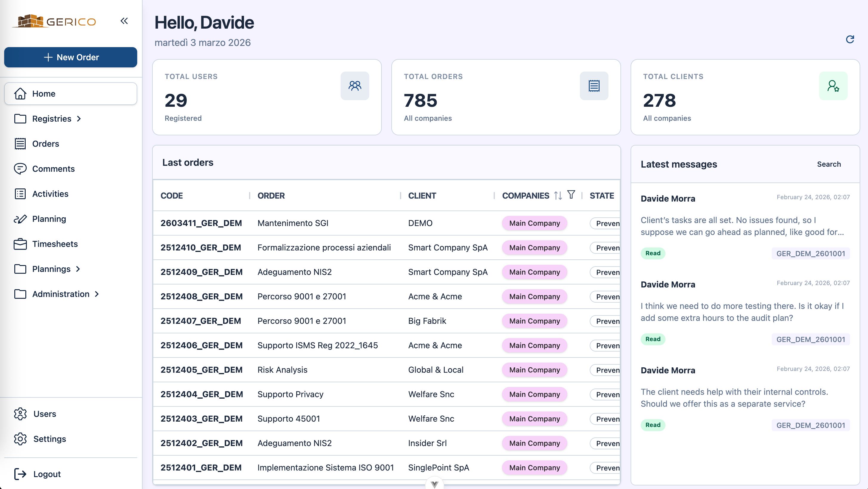Image resolution: width=868 pixels, height=489 pixels.
Task: Select the Risk Analysis order row
Action: pos(386,370)
